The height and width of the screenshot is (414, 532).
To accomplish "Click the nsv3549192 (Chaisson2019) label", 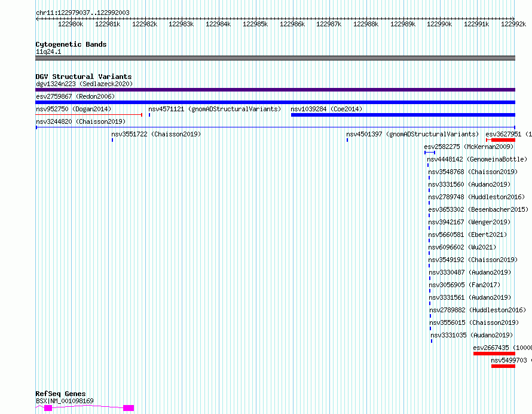I will 473,260.
